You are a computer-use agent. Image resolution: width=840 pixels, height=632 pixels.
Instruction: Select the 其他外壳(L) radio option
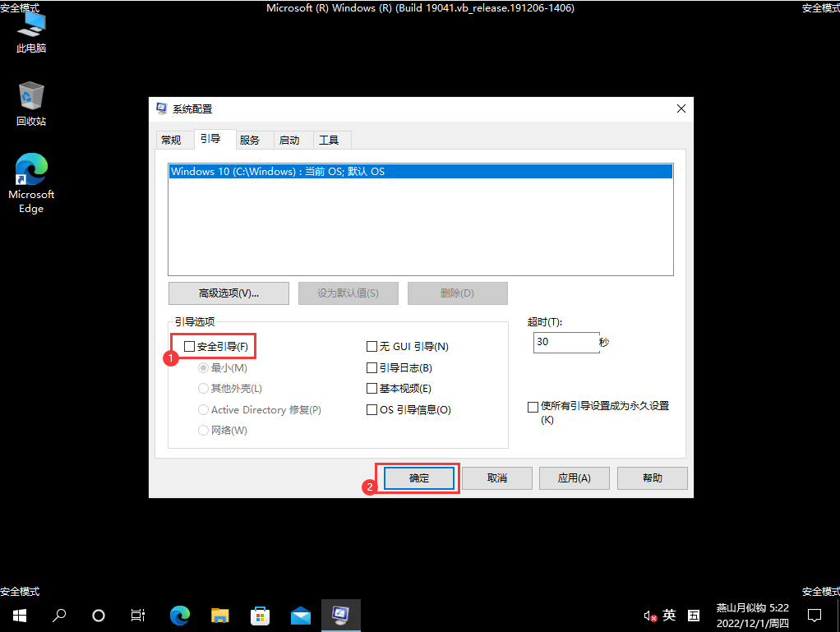tap(203, 388)
